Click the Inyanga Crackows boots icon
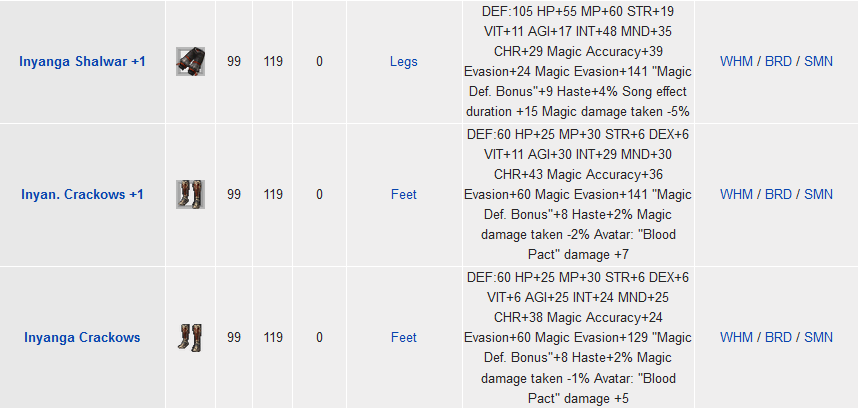The height and width of the screenshot is (408, 858). [x=190, y=337]
